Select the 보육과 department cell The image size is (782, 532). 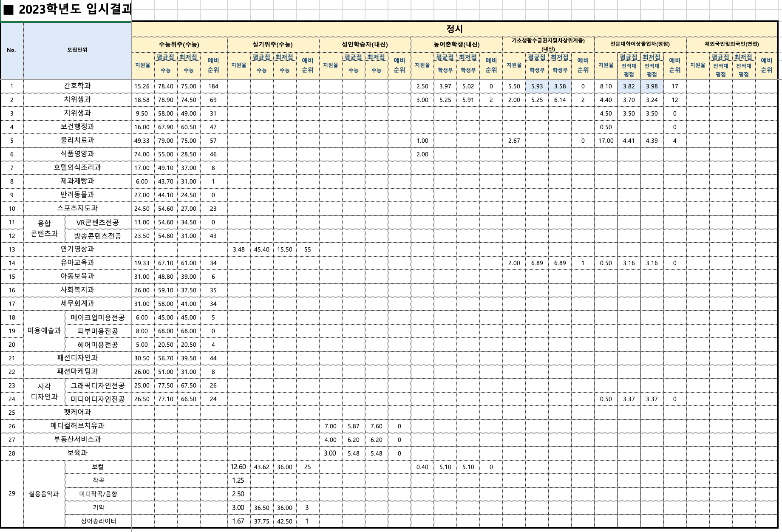[x=77, y=453]
